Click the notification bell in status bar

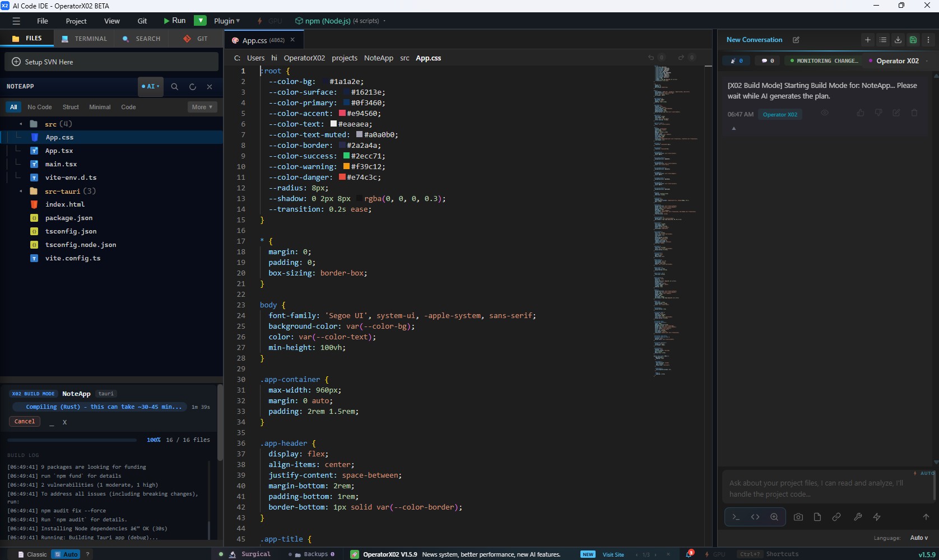(x=689, y=554)
